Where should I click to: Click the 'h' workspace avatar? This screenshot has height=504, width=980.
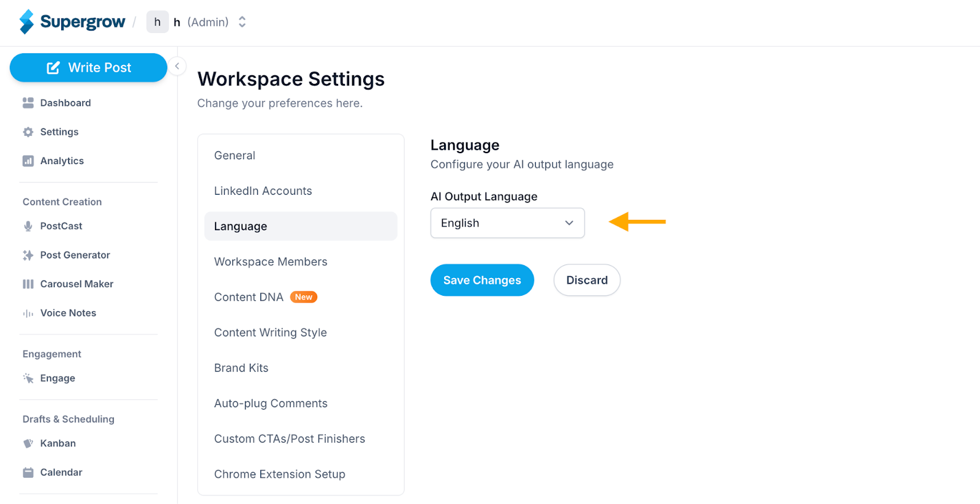tap(157, 22)
